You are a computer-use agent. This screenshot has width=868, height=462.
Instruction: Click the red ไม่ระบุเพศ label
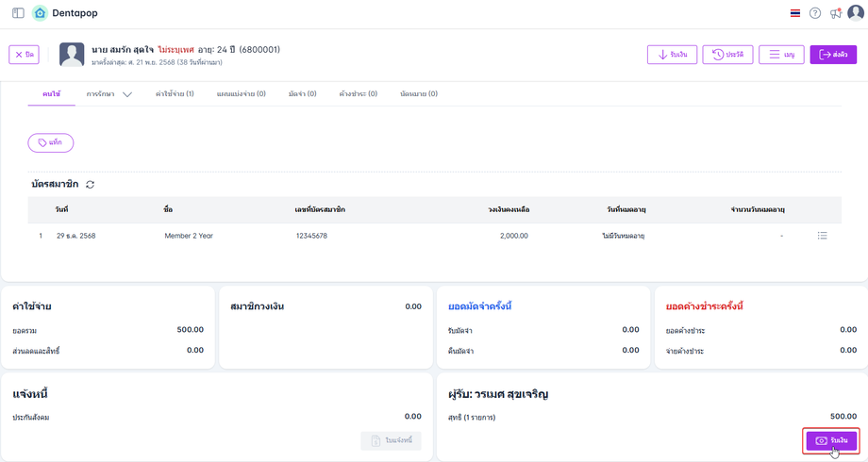tap(176, 50)
